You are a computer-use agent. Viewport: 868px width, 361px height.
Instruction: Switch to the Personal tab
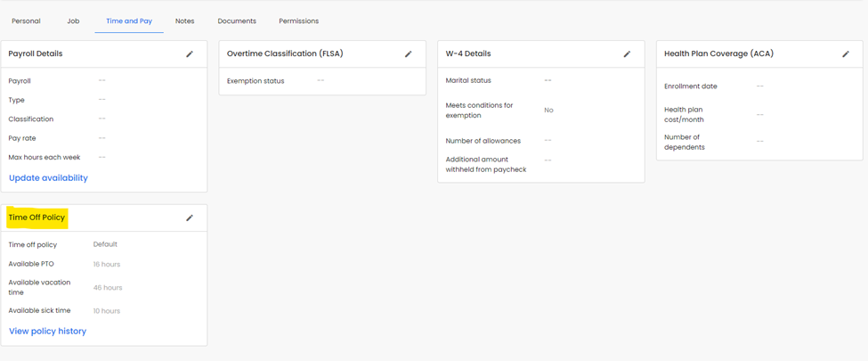tap(26, 21)
